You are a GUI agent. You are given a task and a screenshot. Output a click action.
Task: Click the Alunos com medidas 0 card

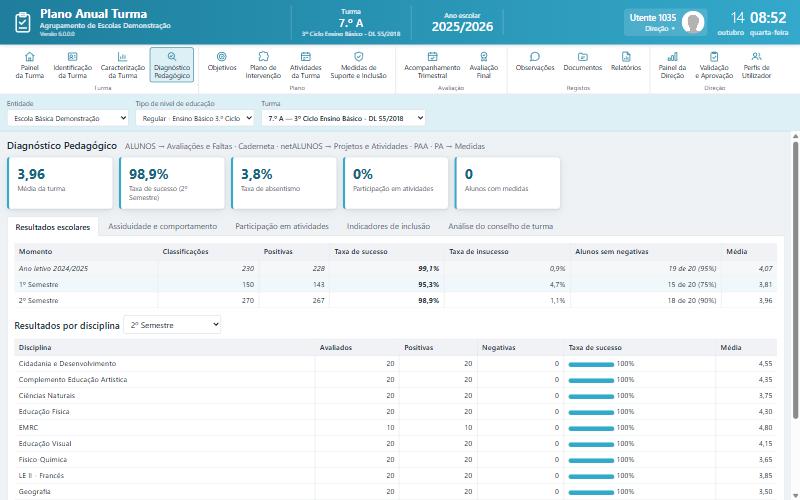click(508, 183)
